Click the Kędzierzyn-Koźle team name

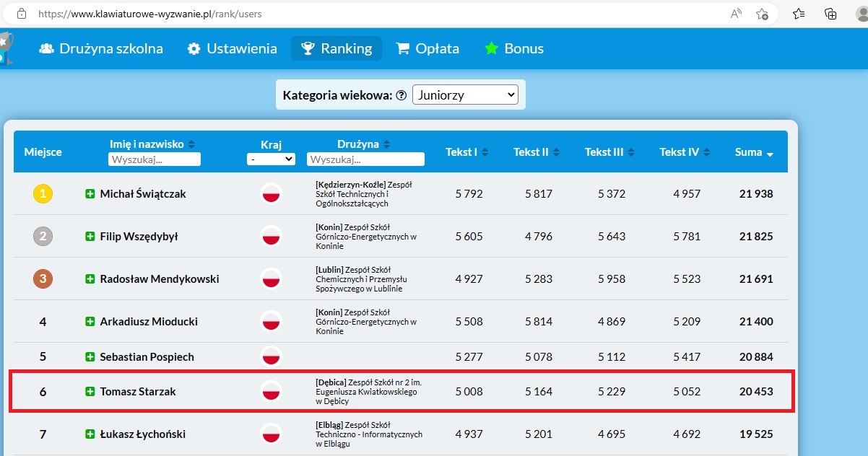(x=363, y=194)
